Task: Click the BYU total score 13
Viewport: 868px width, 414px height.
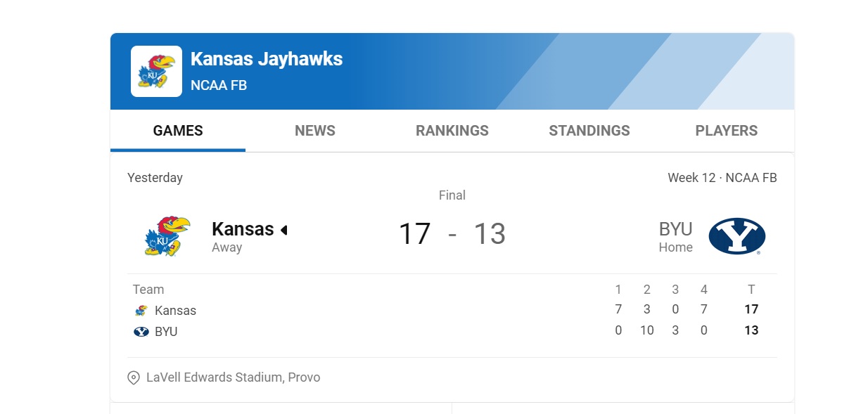Action: 751,330
